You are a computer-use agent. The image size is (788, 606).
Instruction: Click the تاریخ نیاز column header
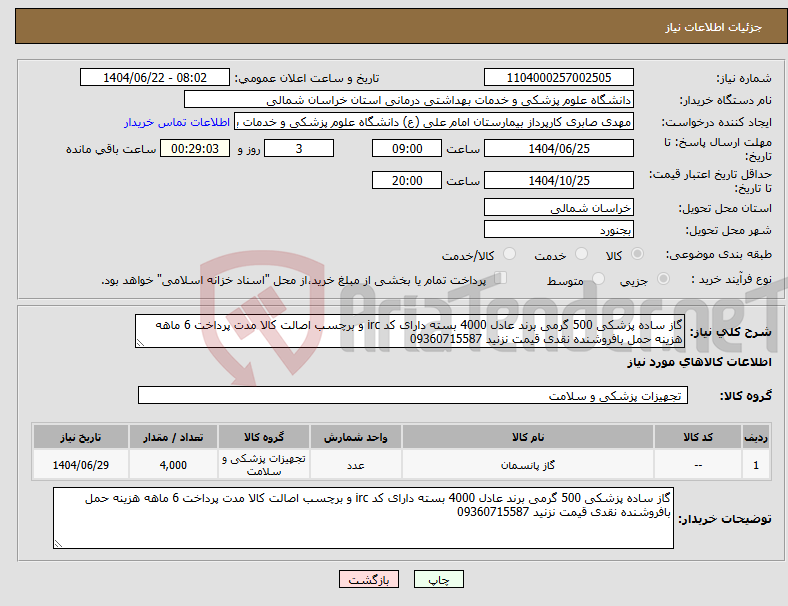(x=81, y=437)
